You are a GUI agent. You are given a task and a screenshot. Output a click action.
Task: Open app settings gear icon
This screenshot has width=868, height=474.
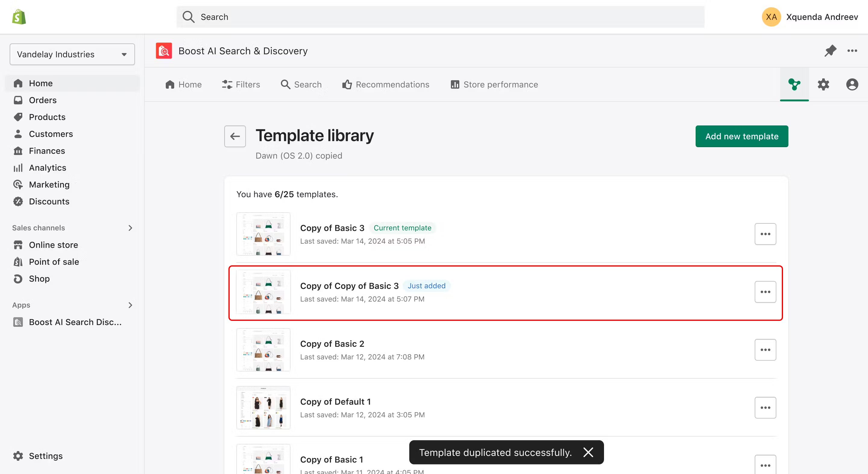click(823, 84)
